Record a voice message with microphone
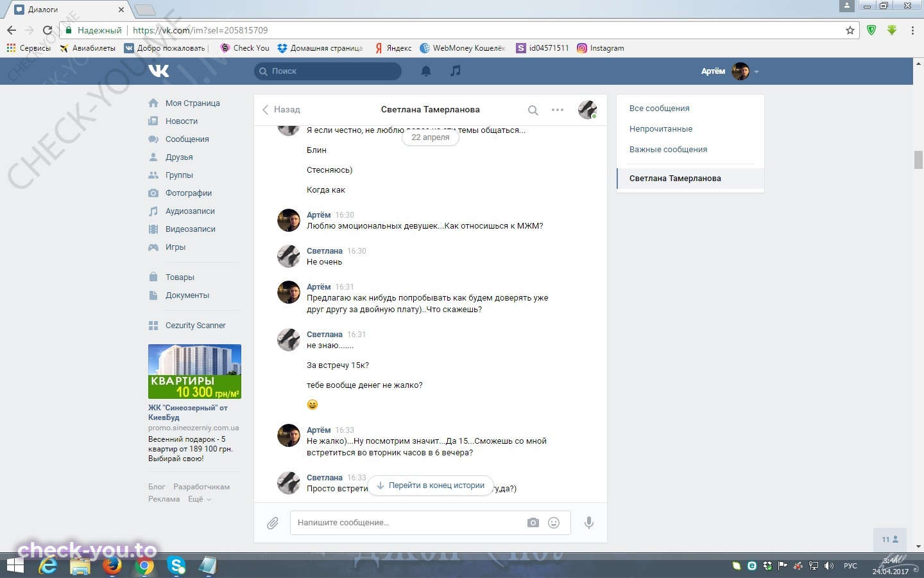 (x=588, y=523)
